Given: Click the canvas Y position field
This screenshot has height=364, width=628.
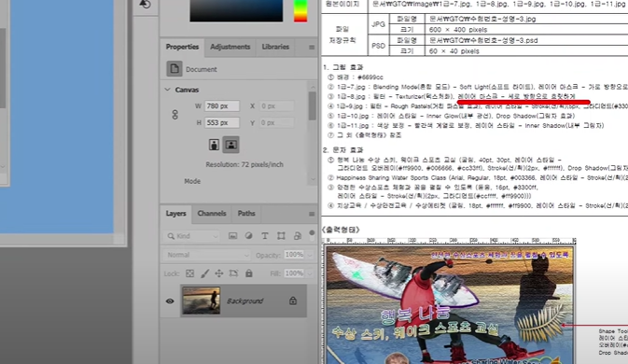Looking at the screenshot, I should point(276,122).
